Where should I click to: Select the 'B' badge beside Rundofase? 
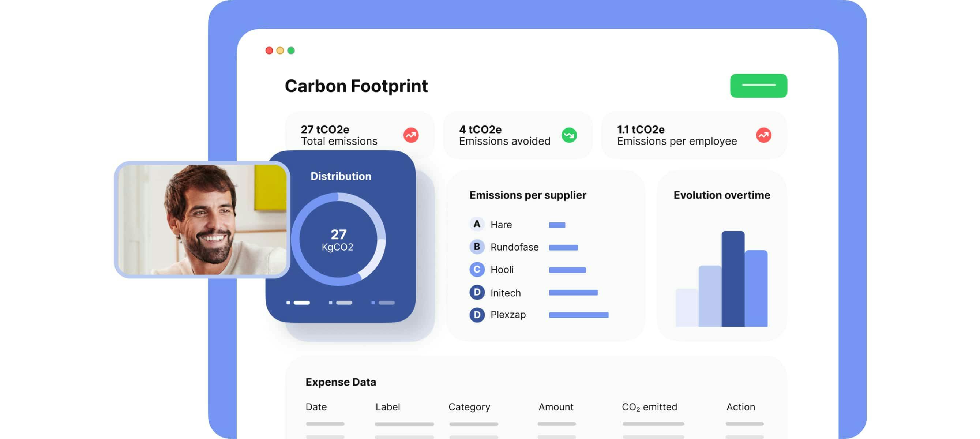pyautogui.click(x=477, y=247)
